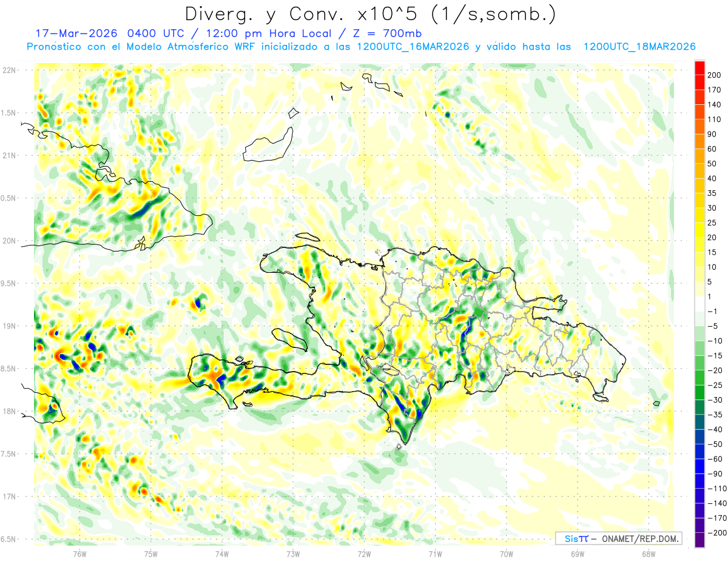Click the '6.5N' latitude label
The height and width of the screenshot is (562, 728).
8,539
